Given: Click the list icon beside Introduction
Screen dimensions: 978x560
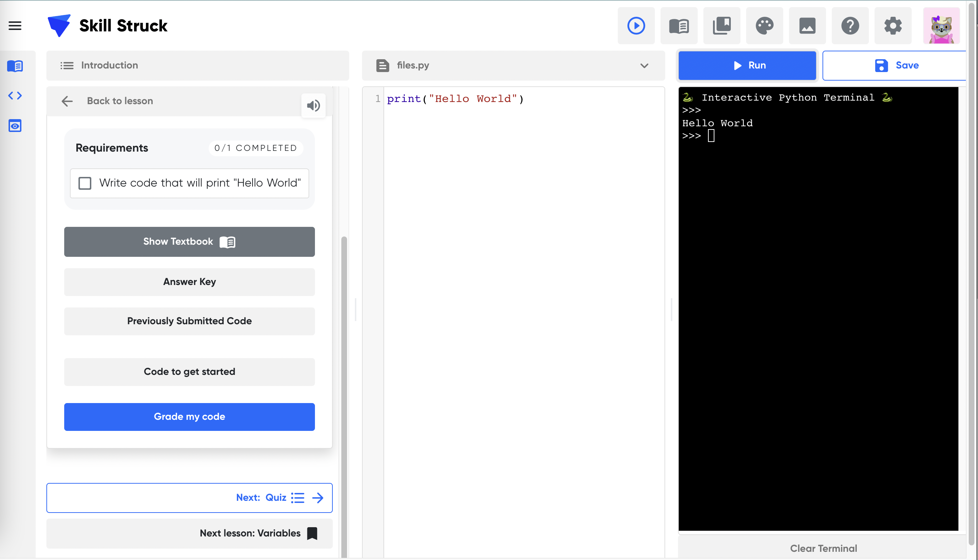Looking at the screenshot, I should point(67,65).
